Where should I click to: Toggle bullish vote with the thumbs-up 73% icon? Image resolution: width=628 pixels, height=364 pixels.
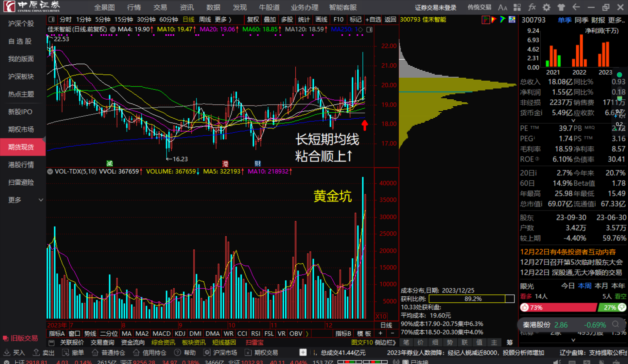(x=525, y=307)
